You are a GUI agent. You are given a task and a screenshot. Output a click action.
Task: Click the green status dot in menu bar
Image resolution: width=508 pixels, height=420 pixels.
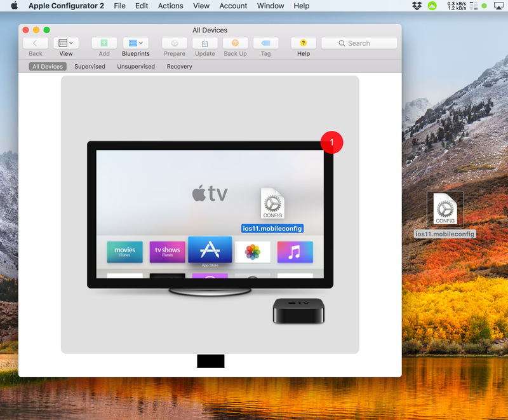[x=484, y=6]
